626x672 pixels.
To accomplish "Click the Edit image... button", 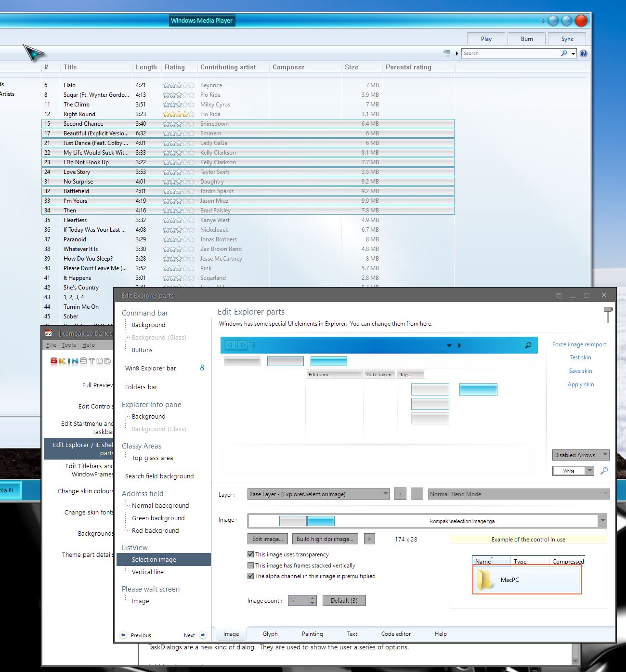I will coord(268,539).
